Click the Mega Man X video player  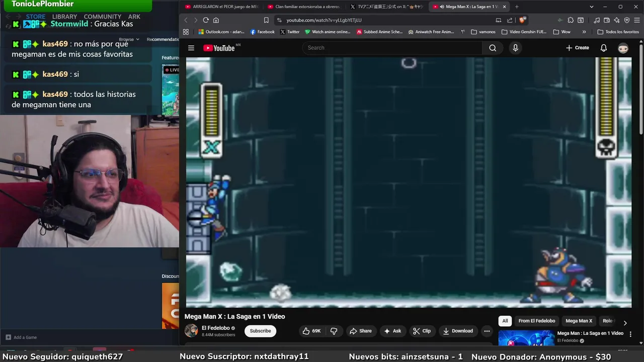pyautogui.click(x=409, y=182)
